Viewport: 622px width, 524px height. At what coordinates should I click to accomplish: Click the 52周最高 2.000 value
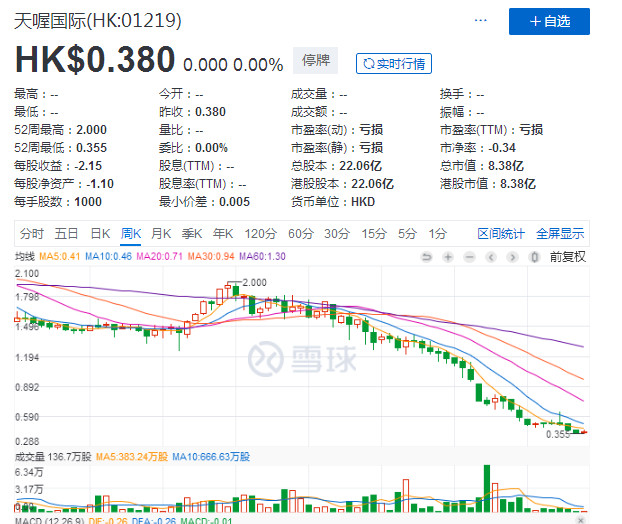point(91,130)
